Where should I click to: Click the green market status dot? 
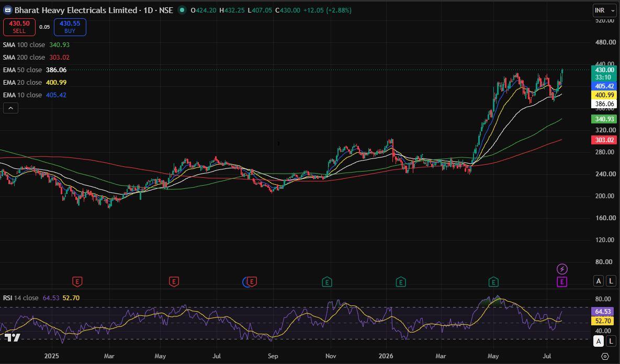pyautogui.click(x=182, y=10)
